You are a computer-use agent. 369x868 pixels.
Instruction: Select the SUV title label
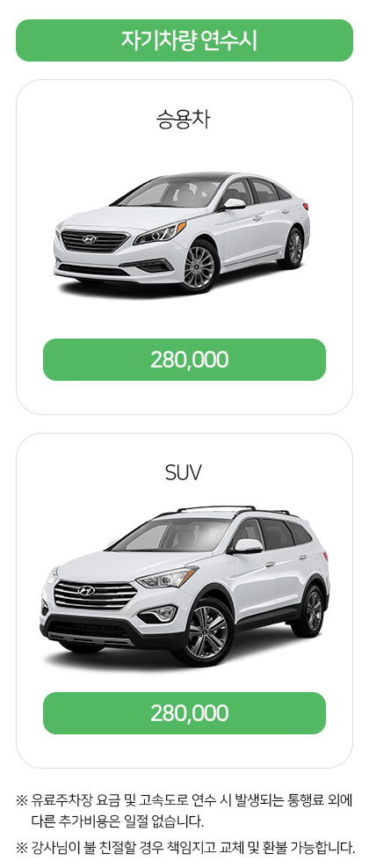[184, 473]
